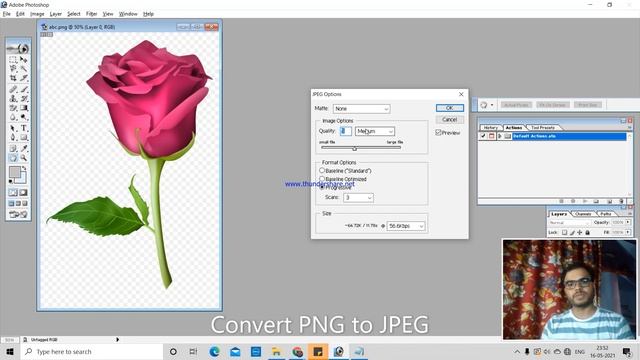Viewport: 640px width, 360px height.
Task: Choose Baseline Optimized format option
Action: (x=322, y=179)
